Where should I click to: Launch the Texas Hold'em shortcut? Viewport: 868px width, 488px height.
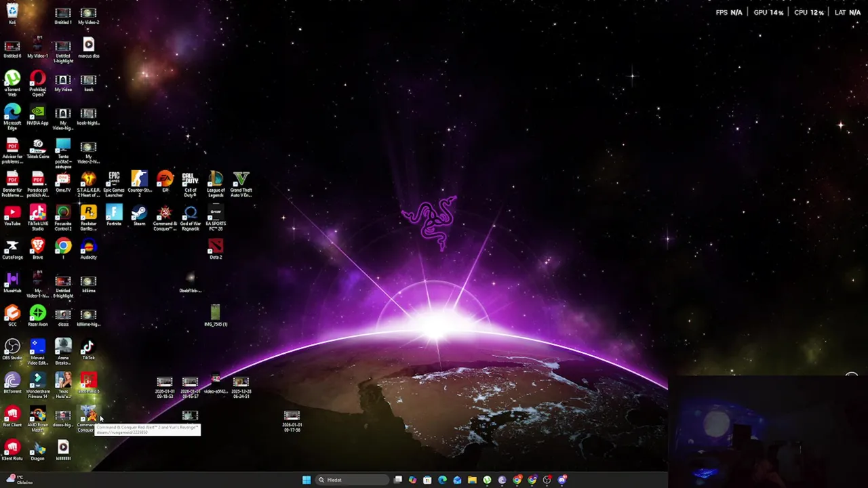63,386
